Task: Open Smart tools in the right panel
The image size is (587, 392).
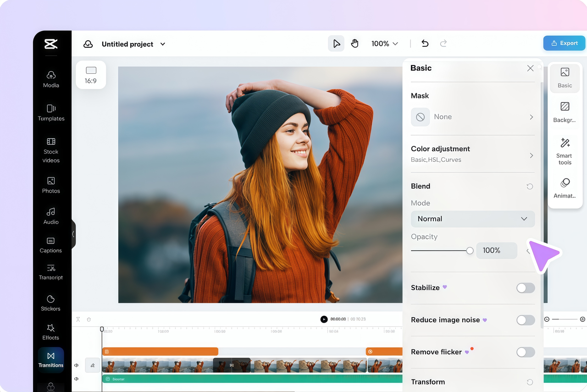Action: [565, 151]
